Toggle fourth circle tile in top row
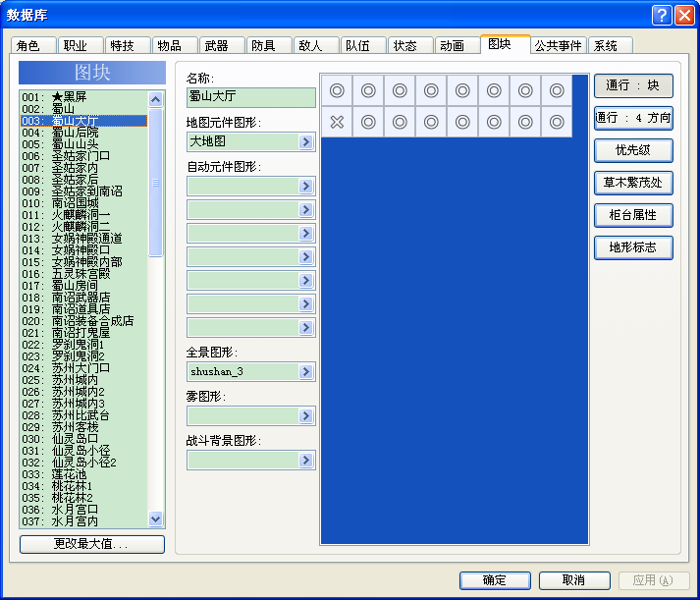The width and height of the screenshot is (700, 600). tap(431, 90)
